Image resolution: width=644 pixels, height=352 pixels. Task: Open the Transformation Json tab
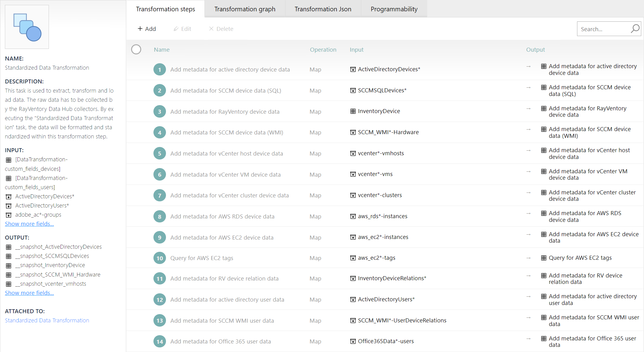[323, 9]
